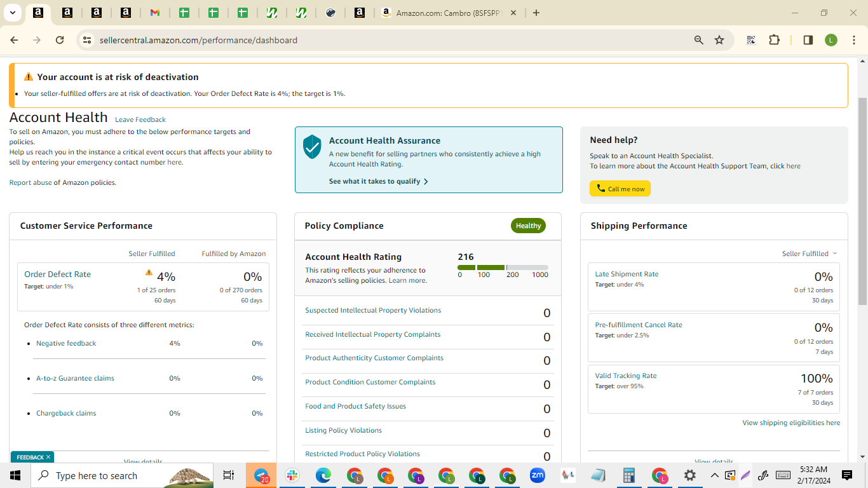Image resolution: width=868 pixels, height=488 pixels.
Task: Open Restricted Product Policy Violations
Action: pos(363,454)
